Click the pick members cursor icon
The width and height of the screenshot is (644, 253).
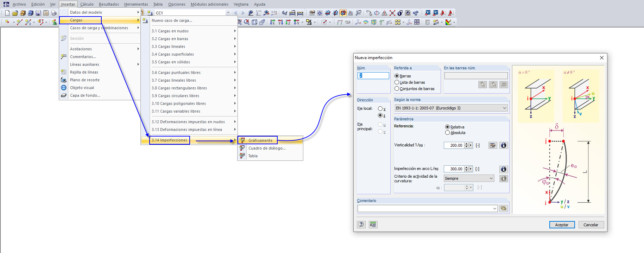(x=482, y=84)
